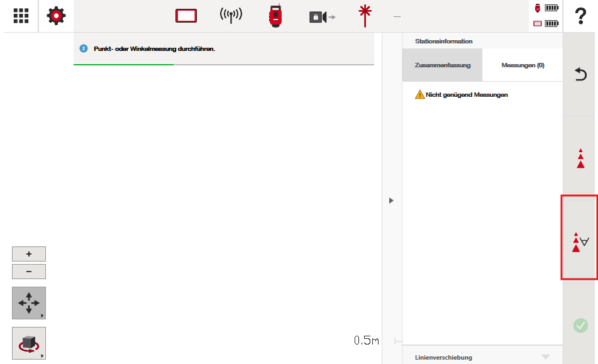Screen dimensions: 598x364
Task: Open the main apps grid menu
Action: (21, 16)
